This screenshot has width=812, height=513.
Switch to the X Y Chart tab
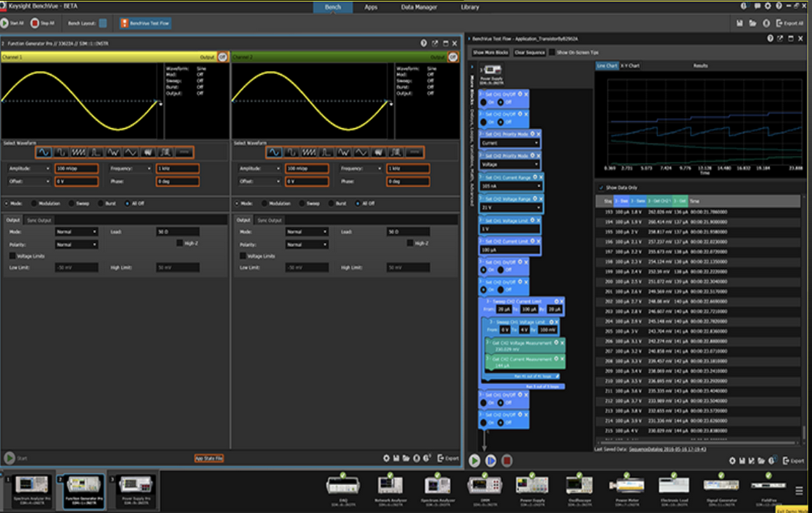[630, 66]
